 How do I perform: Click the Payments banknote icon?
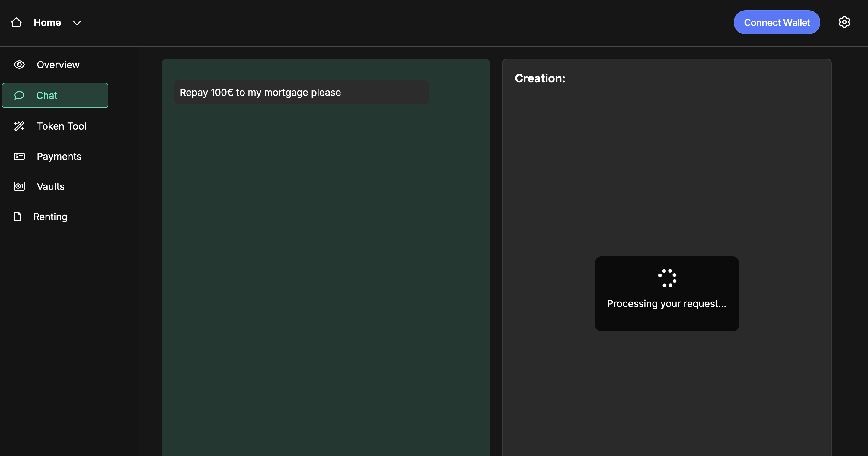tap(19, 156)
